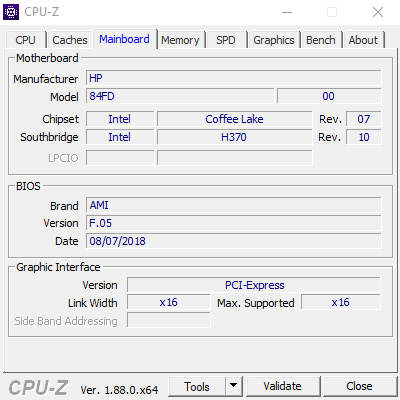Click the BIOS Version field F.05
The image size is (400, 400).
coord(233,223)
